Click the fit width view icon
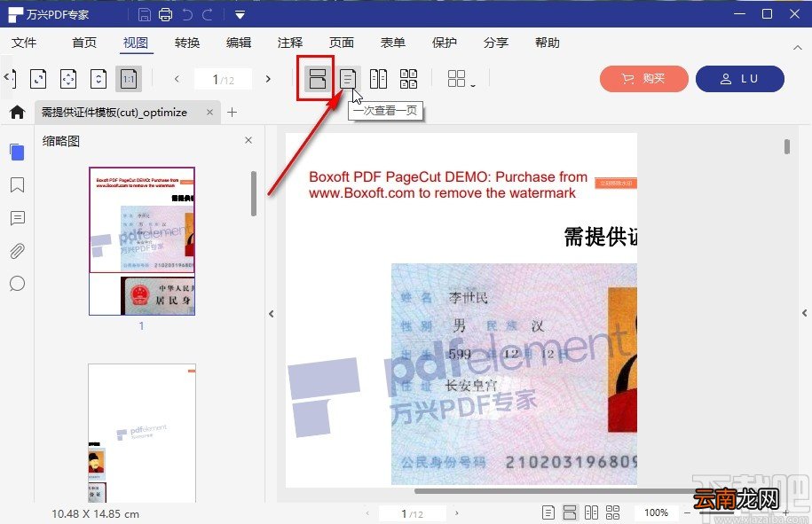 tap(38, 79)
